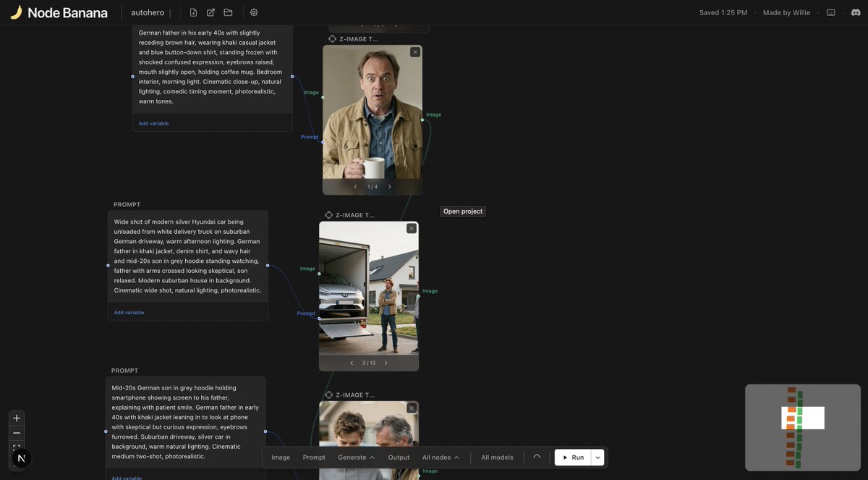Click output handle of coffee mug prompt
Image resolution: width=868 pixels, height=480 pixels.
click(292, 76)
